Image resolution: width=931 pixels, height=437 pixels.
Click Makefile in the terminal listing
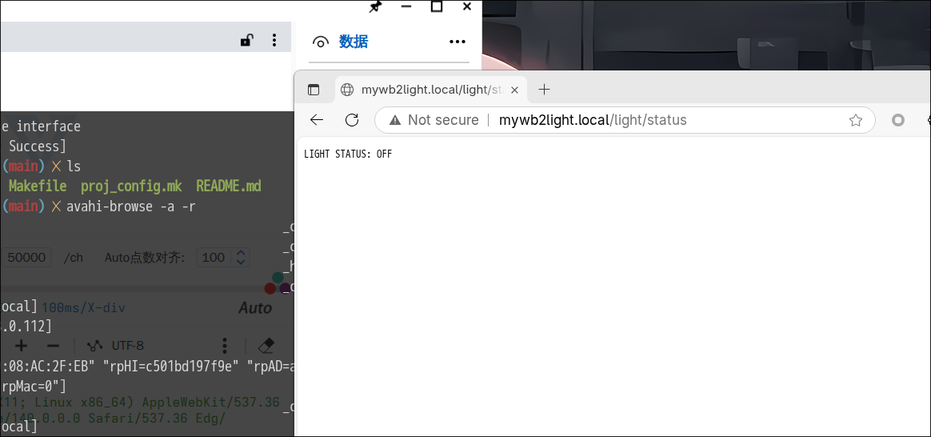click(x=37, y=186)
